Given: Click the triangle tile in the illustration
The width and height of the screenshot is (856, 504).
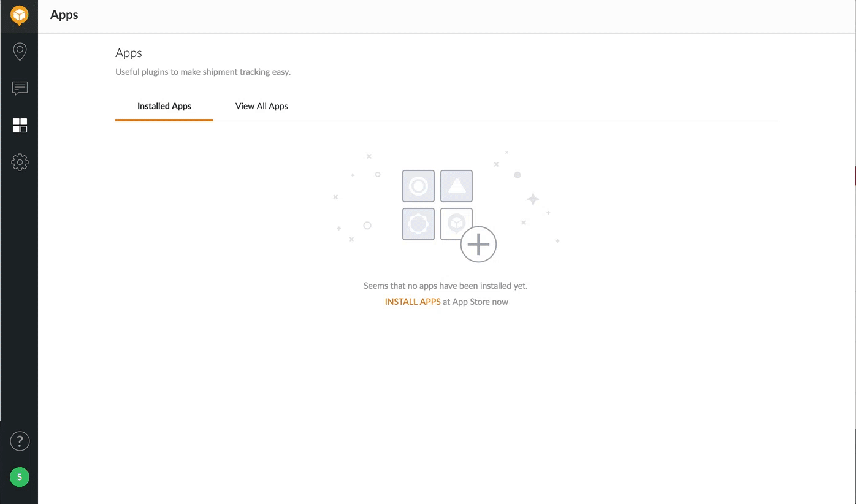Looking at the screenshot, I should pos(456,186).
